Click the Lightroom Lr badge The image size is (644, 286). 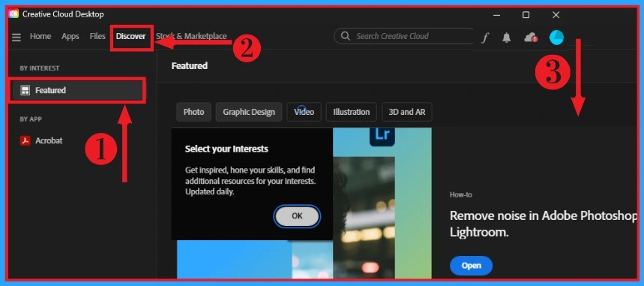pyautogui.click(x=382, y=136)
